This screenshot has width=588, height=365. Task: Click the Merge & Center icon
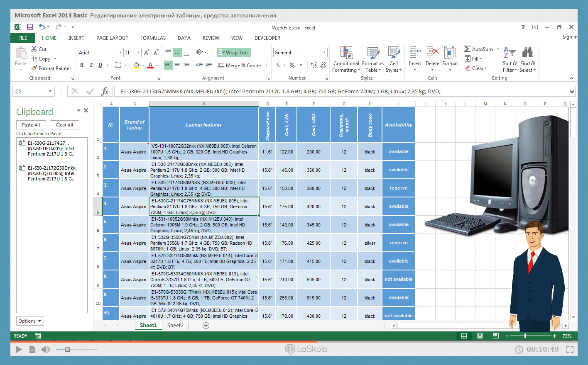point(221,65)
